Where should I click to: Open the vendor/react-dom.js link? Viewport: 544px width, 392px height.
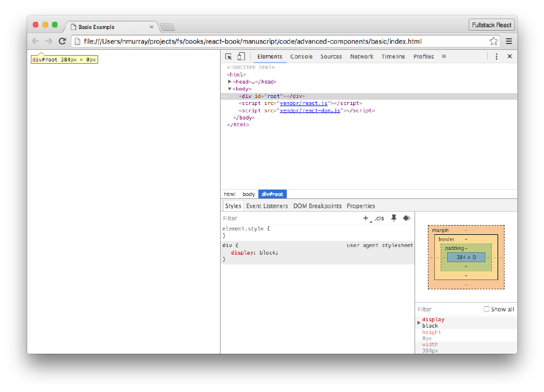pos(309,110)
